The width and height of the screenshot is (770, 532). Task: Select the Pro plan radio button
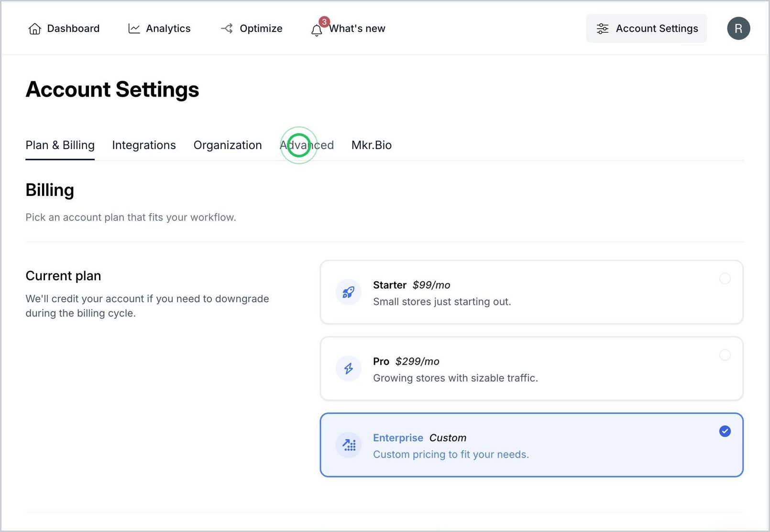point(725,355)
